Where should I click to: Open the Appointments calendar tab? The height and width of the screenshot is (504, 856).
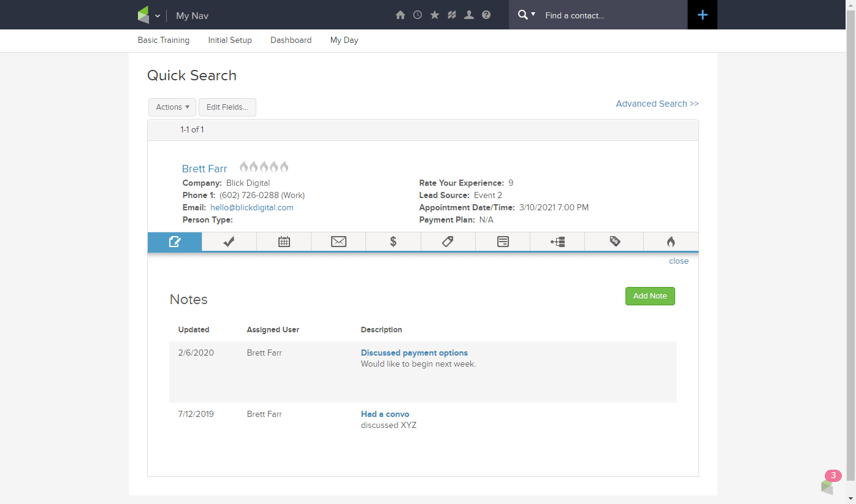click(x=284, y=242)
